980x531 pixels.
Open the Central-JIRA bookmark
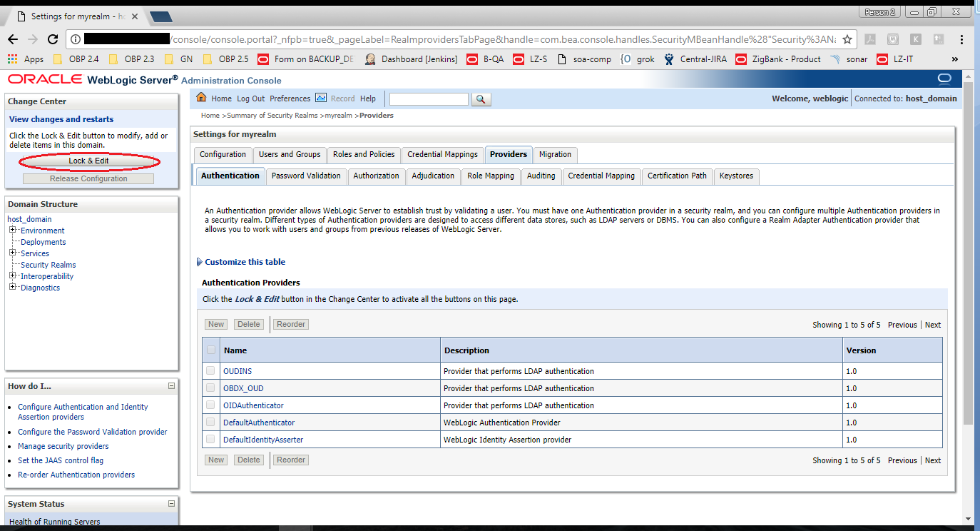click(696, 59)
